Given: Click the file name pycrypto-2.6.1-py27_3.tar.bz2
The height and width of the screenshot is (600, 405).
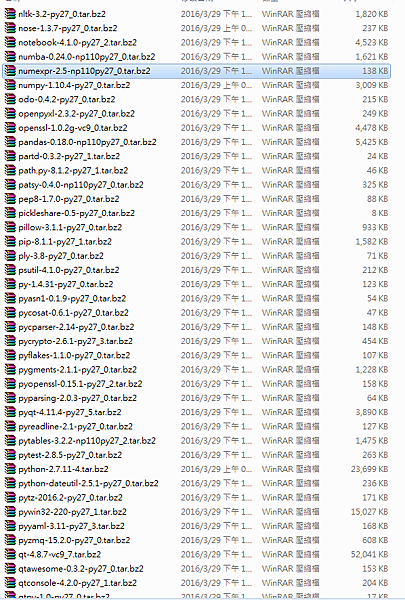Looking at the screenshot, I should point(75,341).
